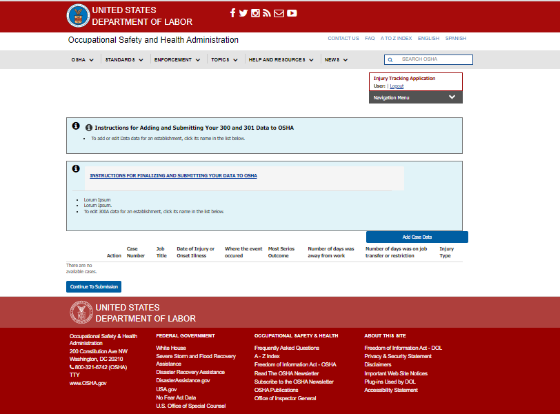Open Disaster Recovery Assistance footer link

click(x=190, y=372)
